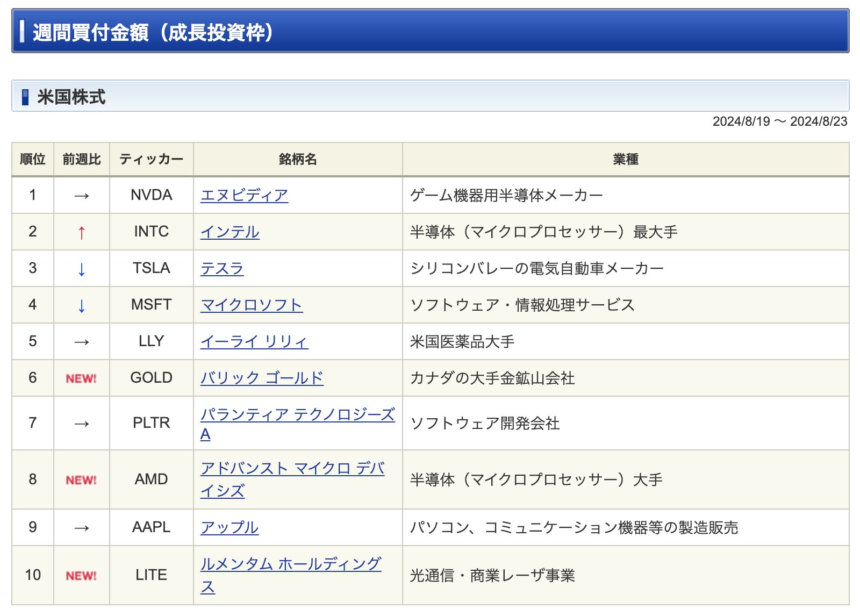
Task: Select the 銘柄名 column header
Action: tap(298, 159)
